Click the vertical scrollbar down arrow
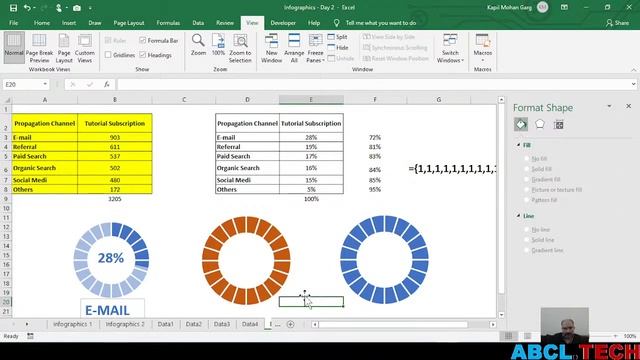 [x=501, y=315]
